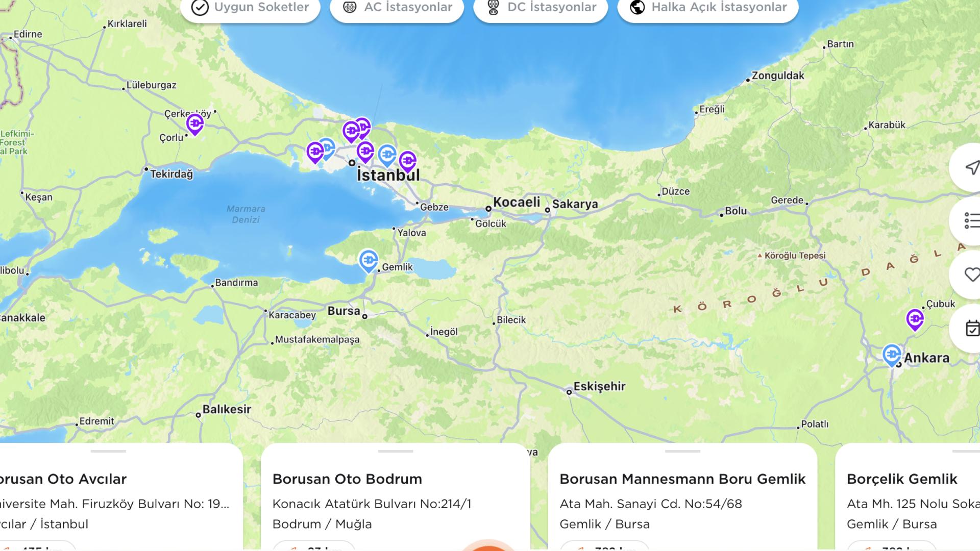Open the Borusan Oto Bodrum station card

396,496
